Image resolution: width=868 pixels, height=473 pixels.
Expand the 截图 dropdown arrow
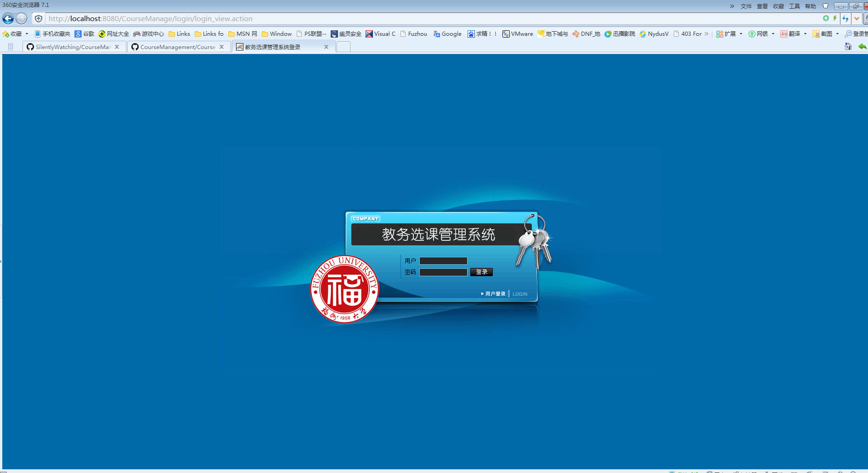point(837,34)
